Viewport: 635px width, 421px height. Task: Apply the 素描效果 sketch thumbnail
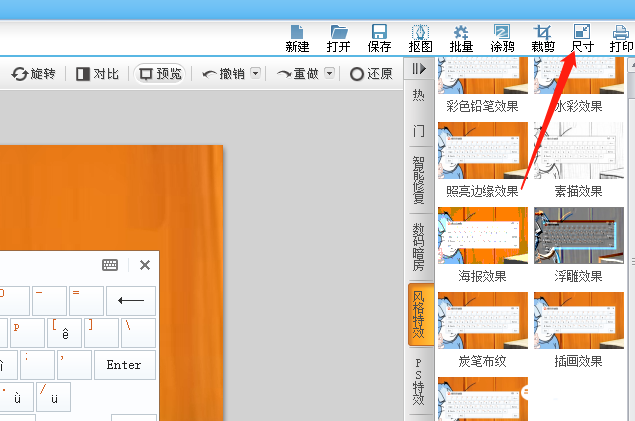coord(579,150)
